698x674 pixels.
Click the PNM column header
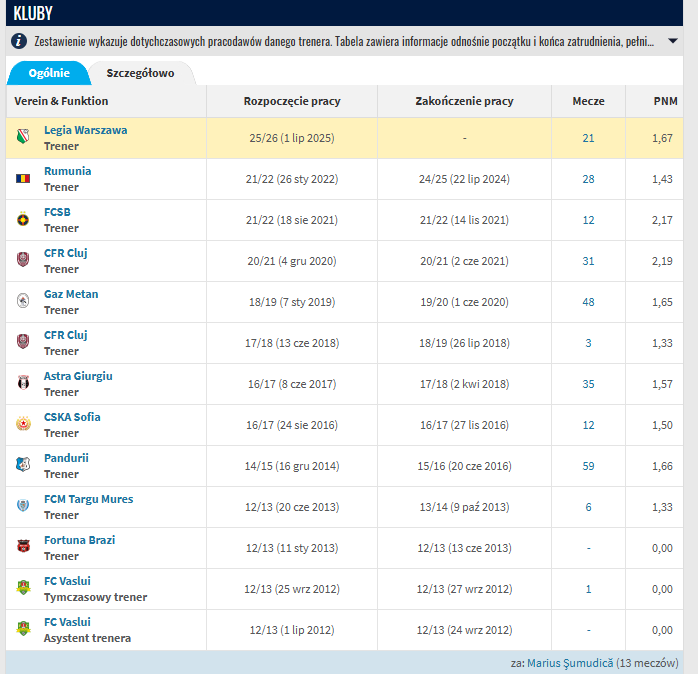pyautogui.click(x=661, y=101)
